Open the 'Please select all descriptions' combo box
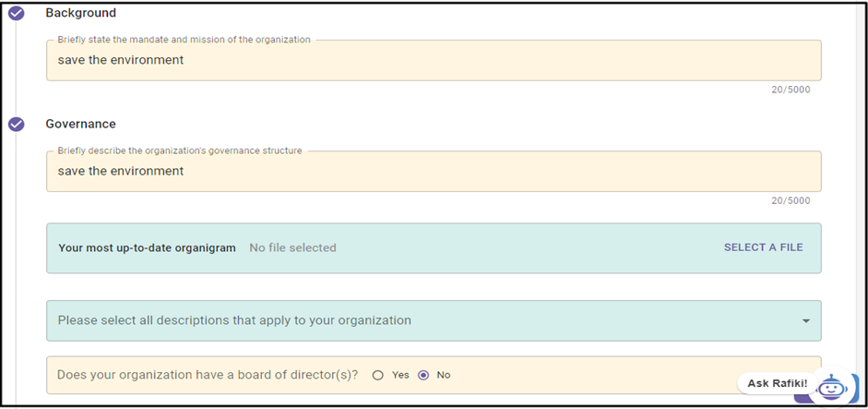Viewport: 868px width, 409px height. (x=434, y=321)
